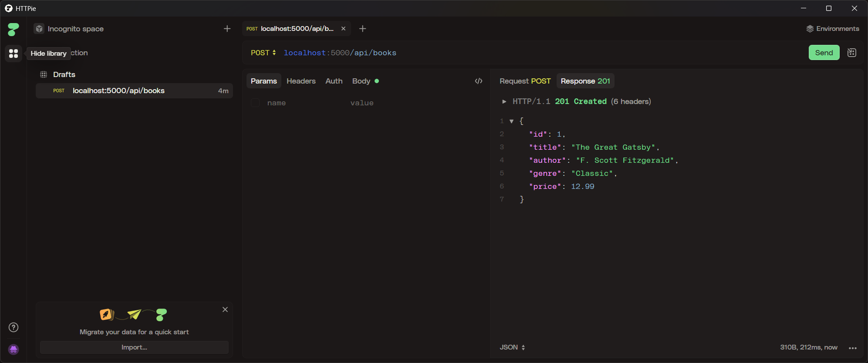Image resolution: width=868 pixels, height=363 pixels.
Task: Open the POST method dropdown
Action: pos(263,53)
